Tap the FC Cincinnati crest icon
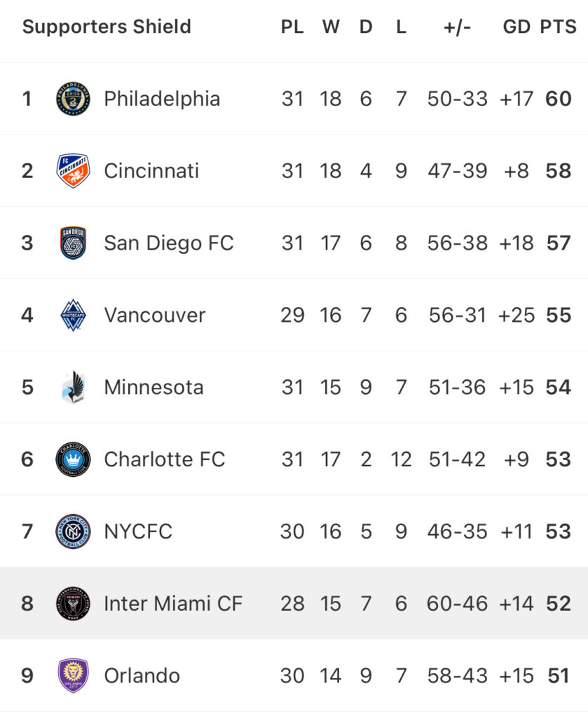The width and height of the screenshot is (588, 718). tap(73, 170)
